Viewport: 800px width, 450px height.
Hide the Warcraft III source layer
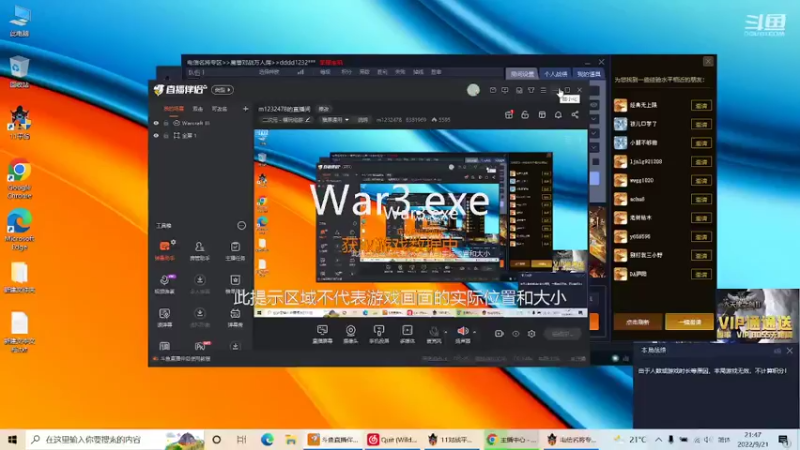point(156,123)
